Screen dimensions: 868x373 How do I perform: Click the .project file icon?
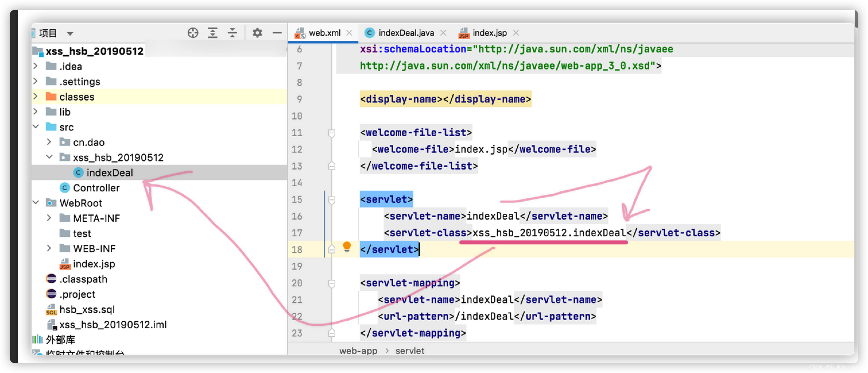[51, 294]
